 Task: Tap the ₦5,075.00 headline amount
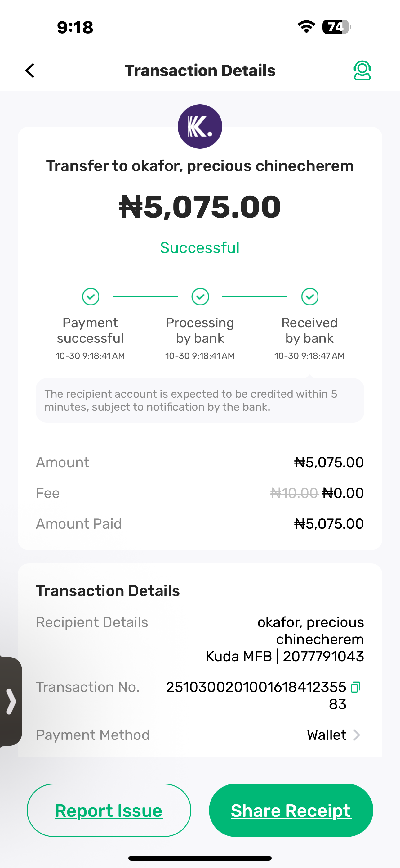coord(200,207)
